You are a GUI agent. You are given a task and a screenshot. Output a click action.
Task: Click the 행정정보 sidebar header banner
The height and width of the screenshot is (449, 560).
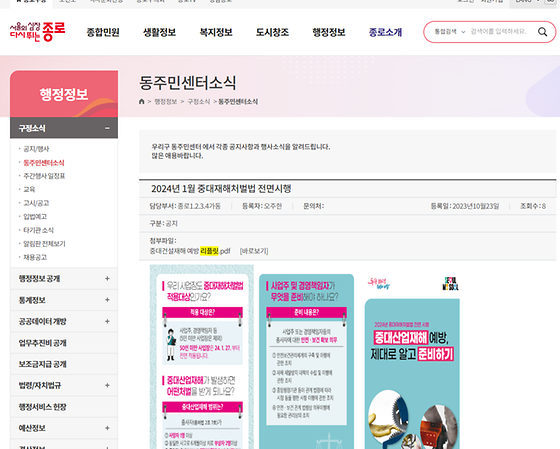[64, 94]
